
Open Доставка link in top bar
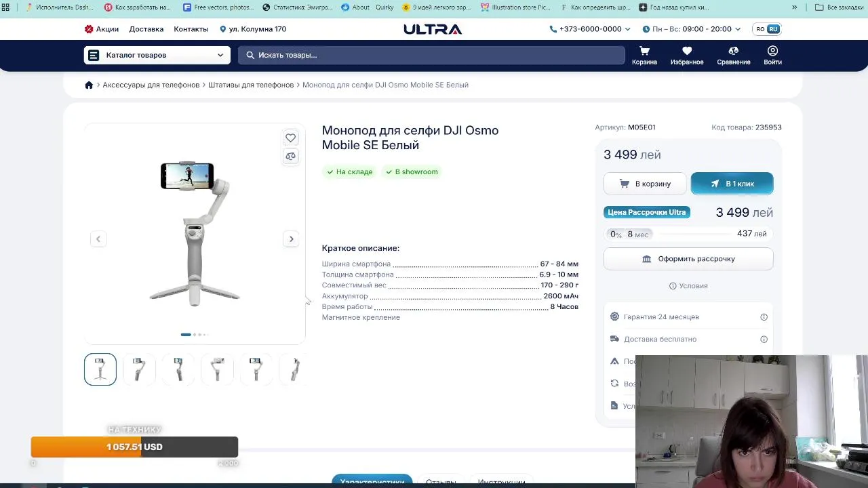click(146, 29)
